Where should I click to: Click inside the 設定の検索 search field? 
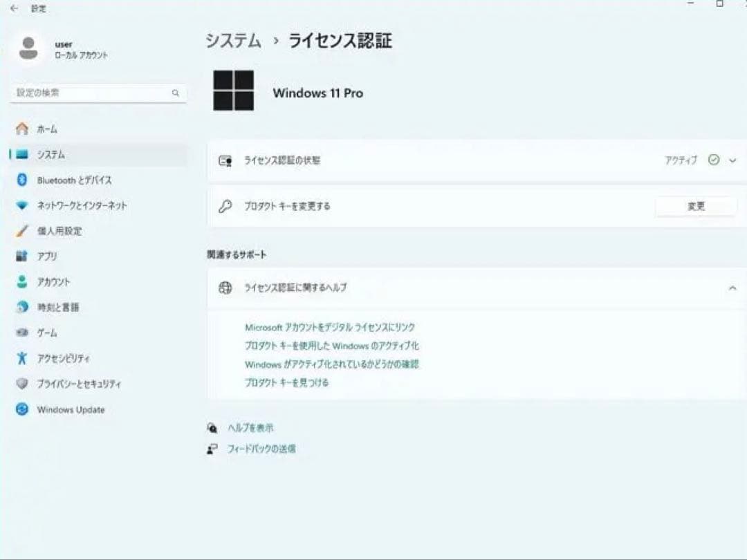(97, 93)
